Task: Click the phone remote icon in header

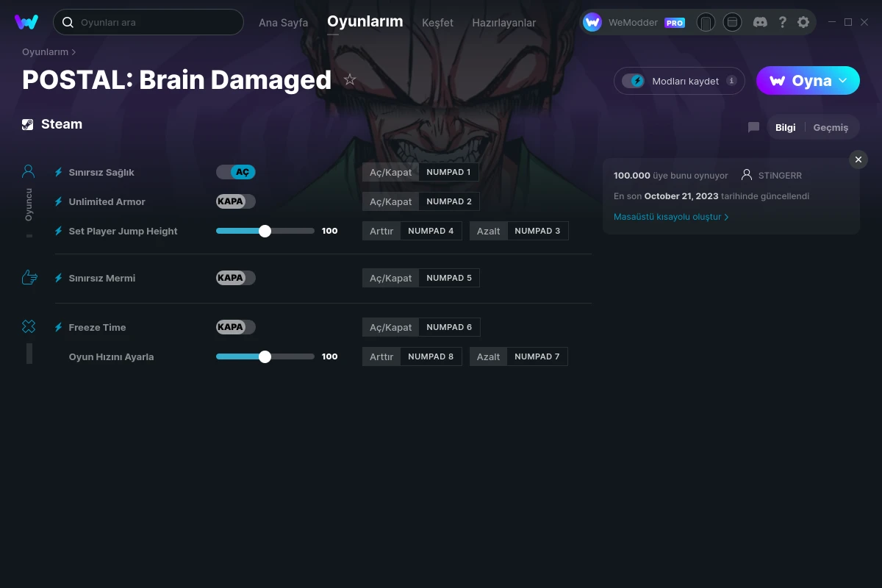Action: 706,22
